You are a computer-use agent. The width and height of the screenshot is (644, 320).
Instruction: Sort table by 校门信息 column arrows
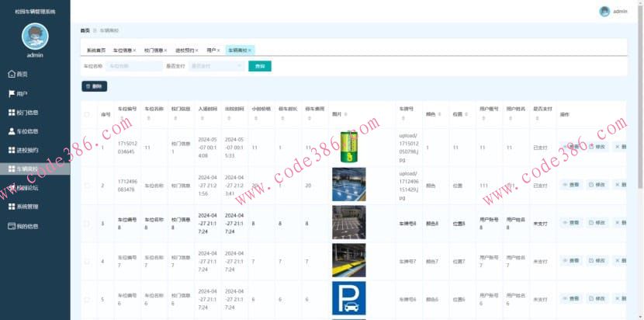tap(175, 118)
